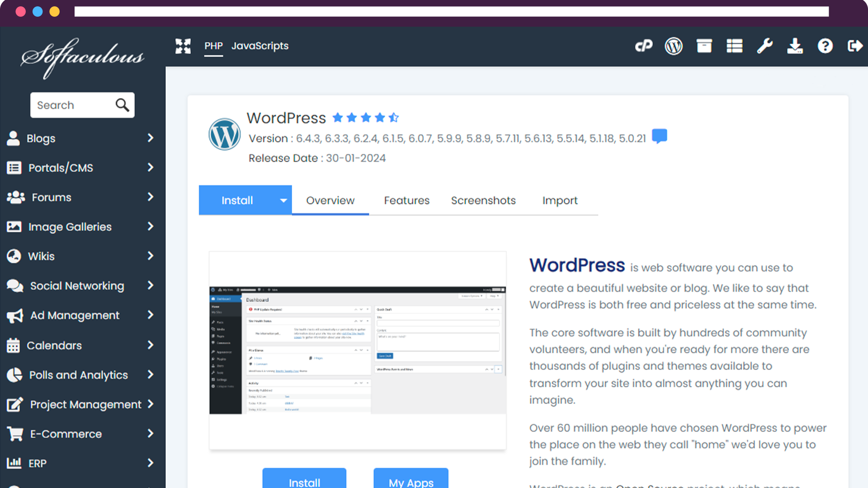Toggle the fullscreen expand icon
The width and height of the screenshot is (868, 488).
pyautogui.click(x=183, y=46)
